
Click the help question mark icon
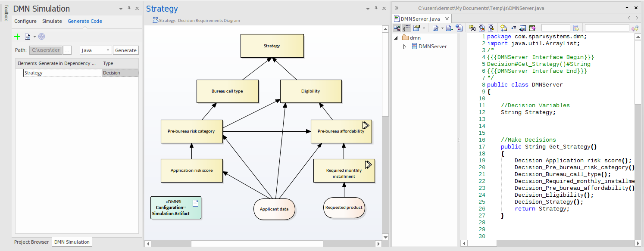tap(41, 37)
